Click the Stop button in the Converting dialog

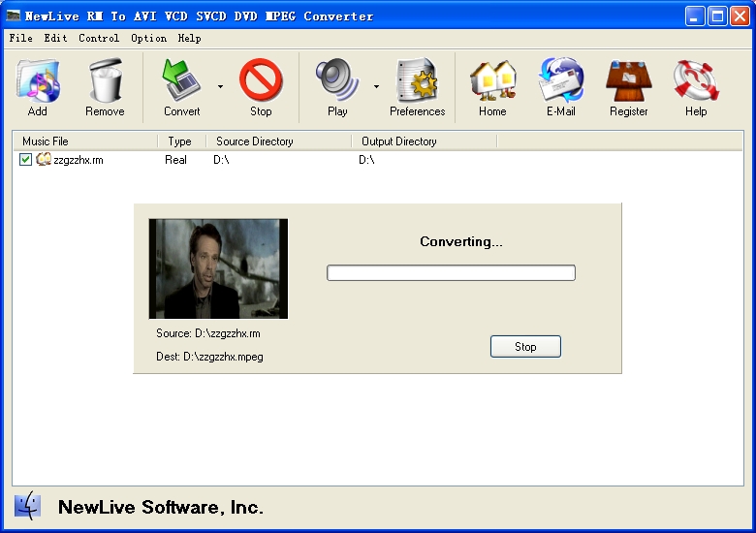[525, 347]
